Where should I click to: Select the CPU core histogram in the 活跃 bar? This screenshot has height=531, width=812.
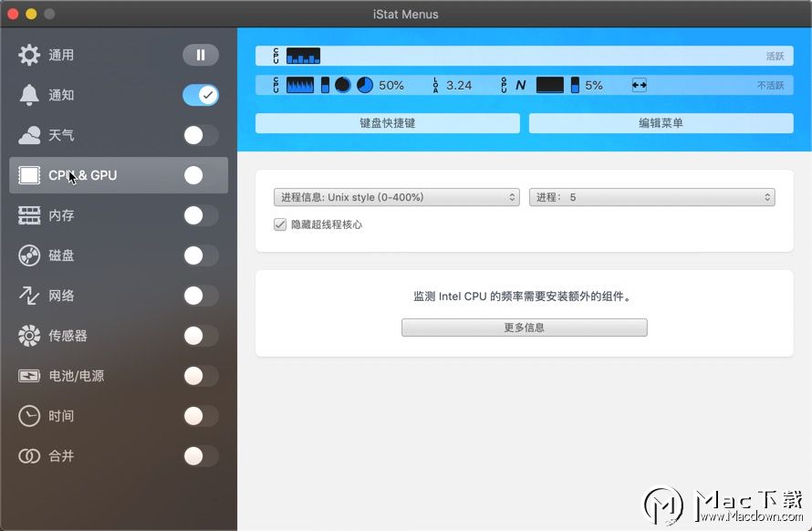pos(304,56)
